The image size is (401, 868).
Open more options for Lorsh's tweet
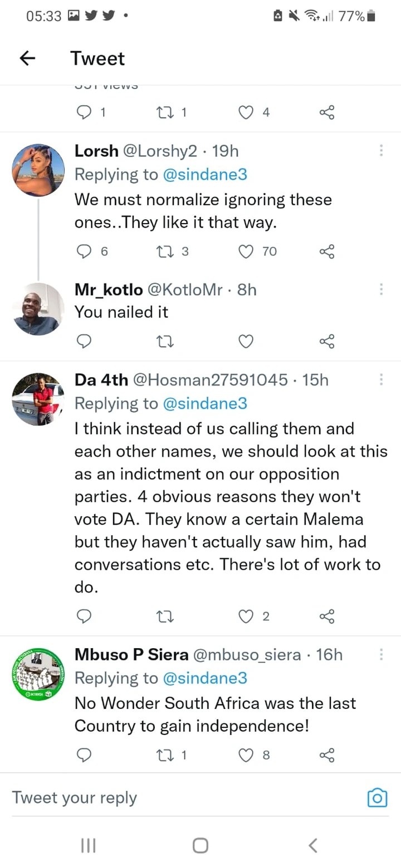(x=381, y=150)
